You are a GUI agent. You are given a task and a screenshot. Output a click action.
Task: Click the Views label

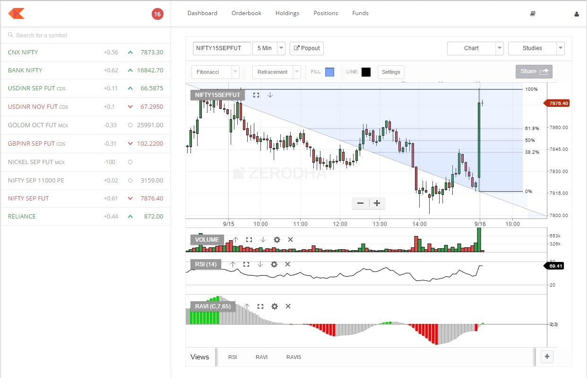[199, 357]
